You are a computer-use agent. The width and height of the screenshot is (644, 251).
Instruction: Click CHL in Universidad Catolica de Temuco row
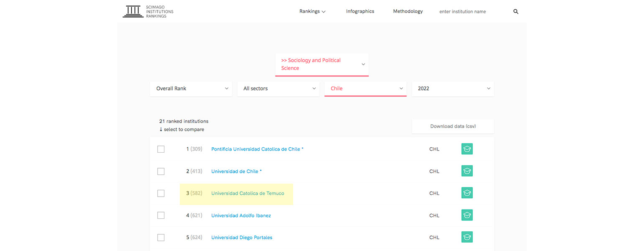point(434,193)
